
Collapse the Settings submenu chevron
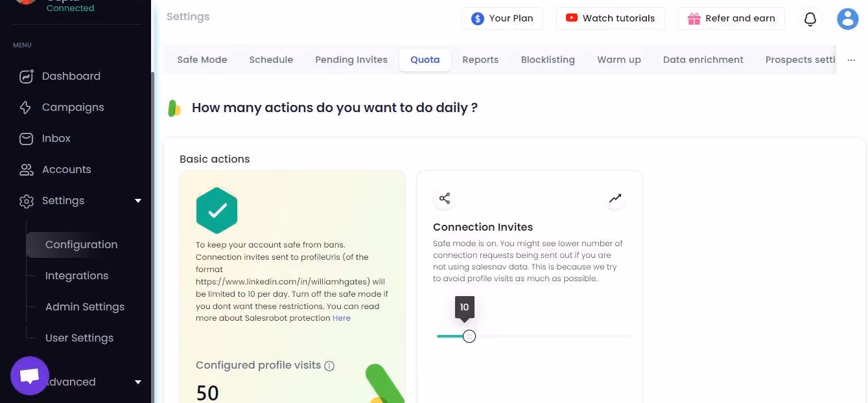tap(137, 200)
